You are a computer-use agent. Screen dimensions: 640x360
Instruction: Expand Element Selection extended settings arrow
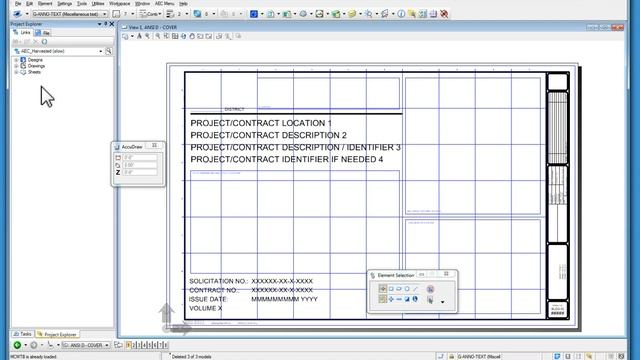point(442,302)
